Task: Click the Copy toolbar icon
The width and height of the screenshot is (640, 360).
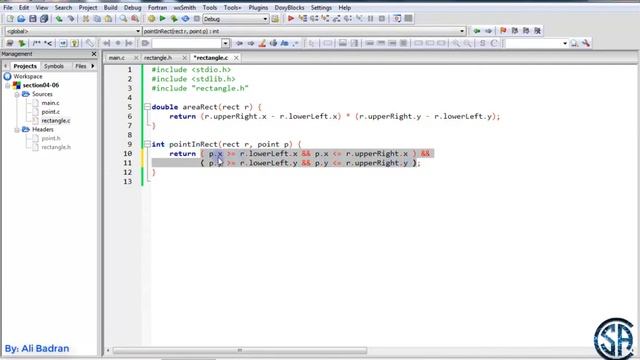Action: [97, 19]
